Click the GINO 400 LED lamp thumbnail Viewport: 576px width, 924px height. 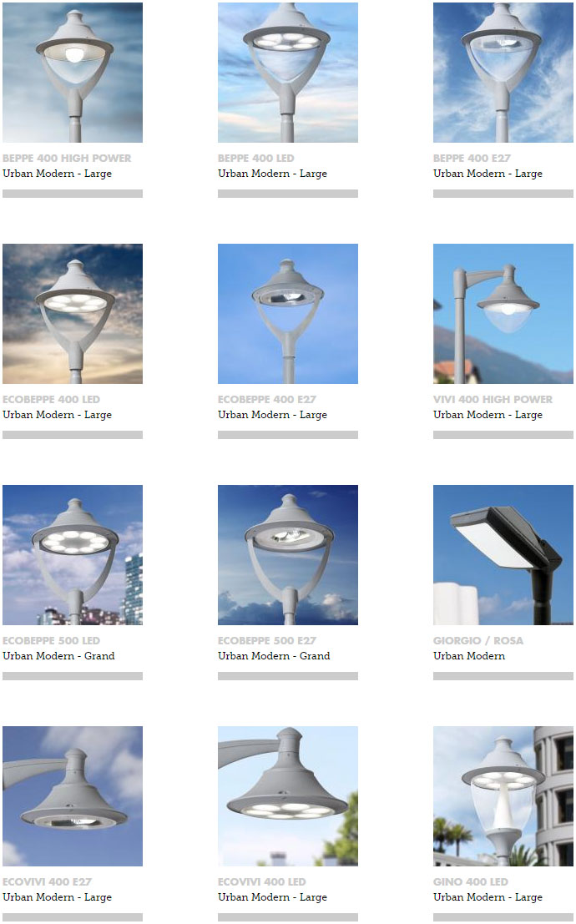(503, 796)
